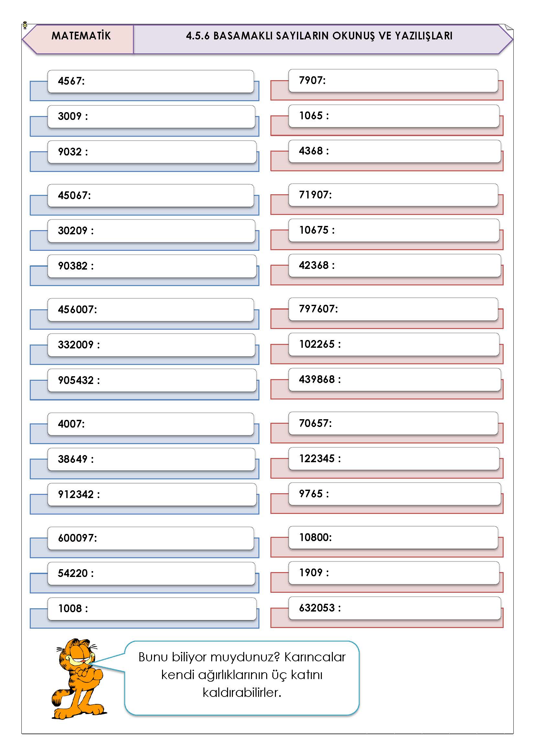This screenshot has width=535, height=756.
Task: Click the answer field labeled 905432
Action: point(152,380)
